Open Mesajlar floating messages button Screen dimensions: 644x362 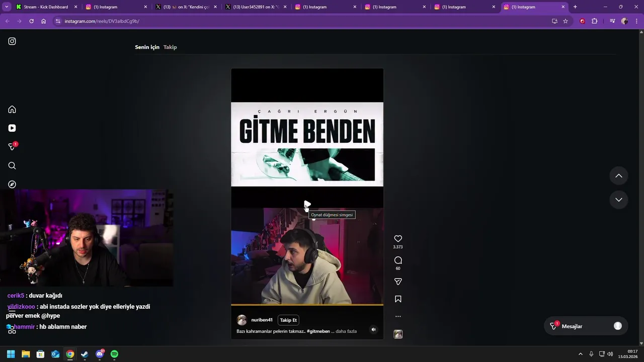coord(586,326)
